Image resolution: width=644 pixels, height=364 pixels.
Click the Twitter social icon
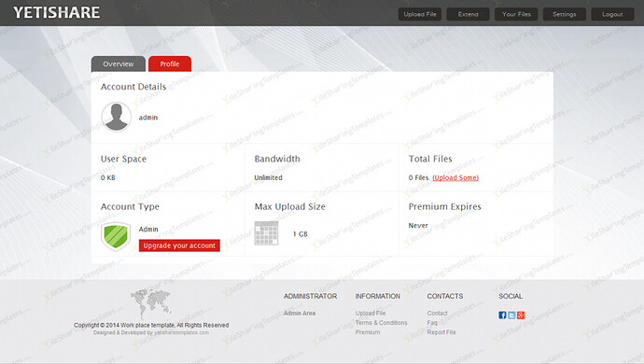511,315
